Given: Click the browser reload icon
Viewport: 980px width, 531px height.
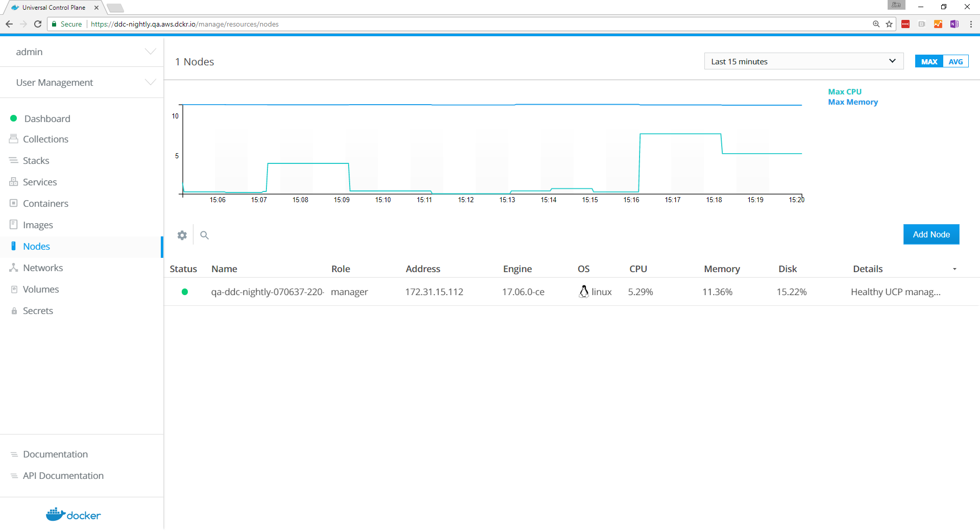Looking at the screenshot, I should click(x=38, y=24).
